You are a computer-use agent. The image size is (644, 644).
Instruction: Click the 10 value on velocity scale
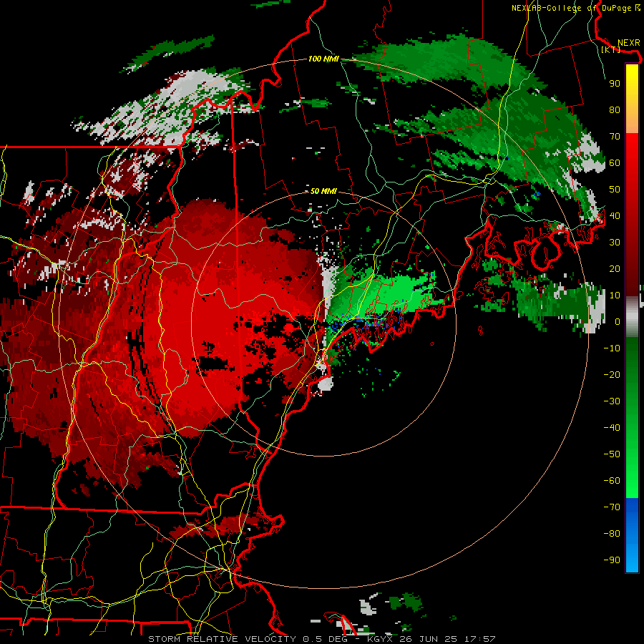point(615,296)
